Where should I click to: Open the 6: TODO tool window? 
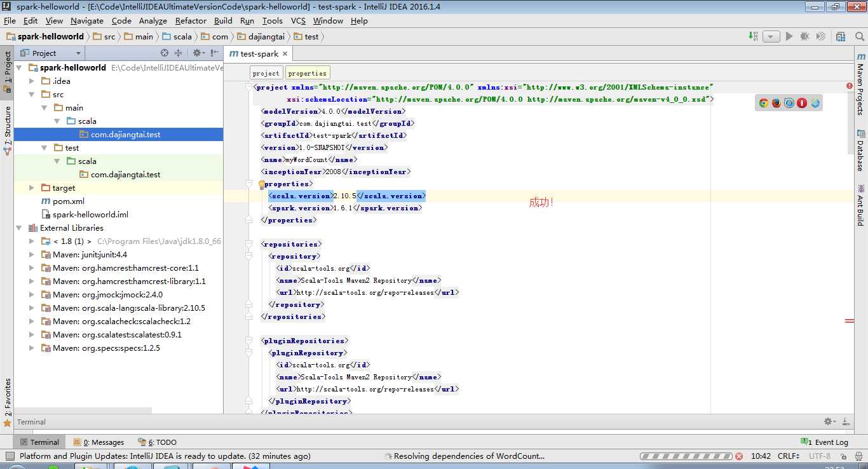(x=158, y=442)
